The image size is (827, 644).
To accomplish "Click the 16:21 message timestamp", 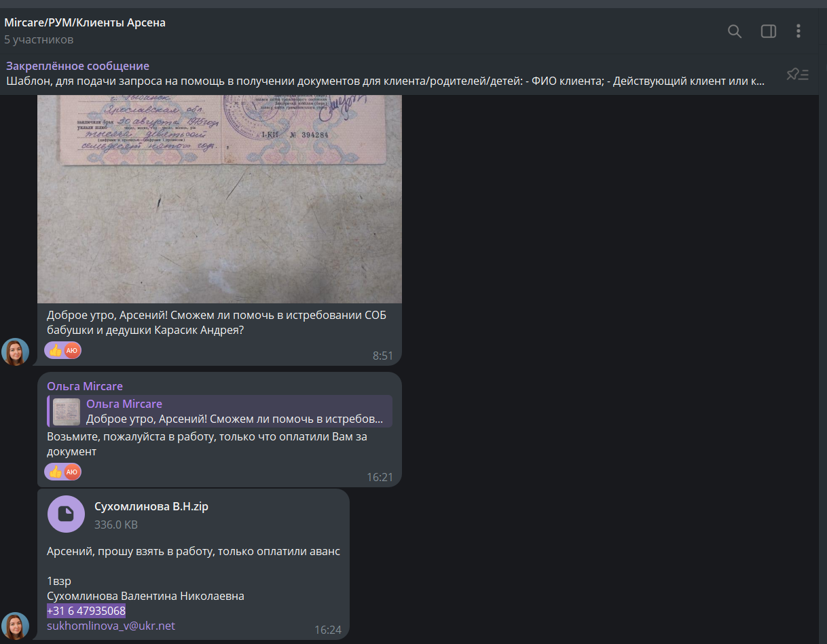I will (x=380, y=477).
